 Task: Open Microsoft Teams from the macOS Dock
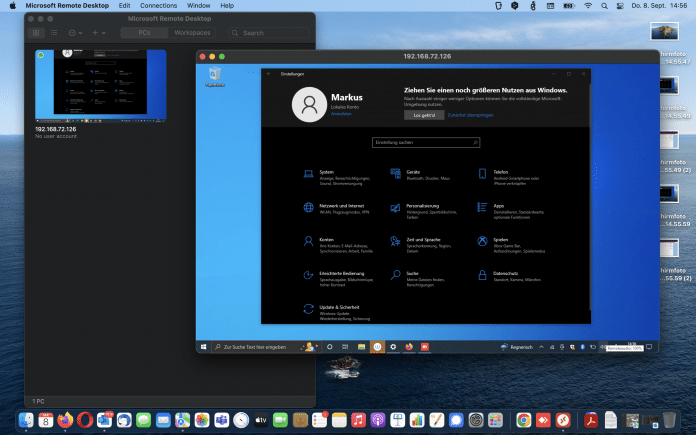221,420
